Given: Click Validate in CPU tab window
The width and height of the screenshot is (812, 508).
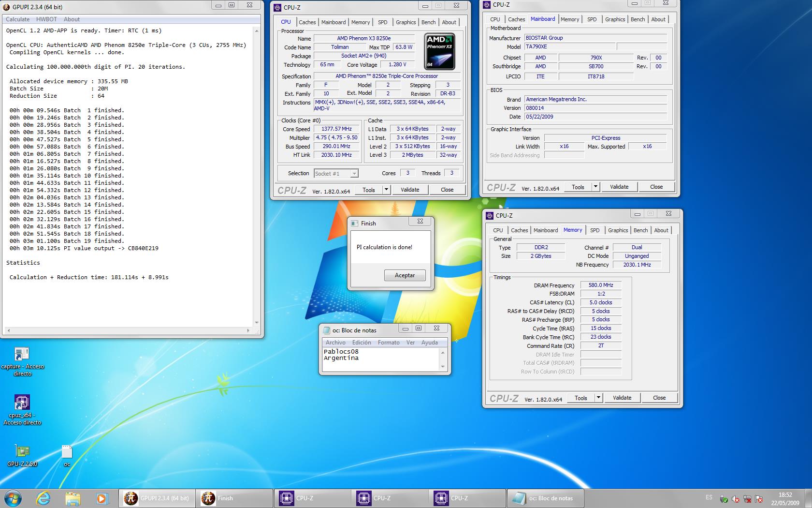Looking at the screenshot, I should (410, 190).
